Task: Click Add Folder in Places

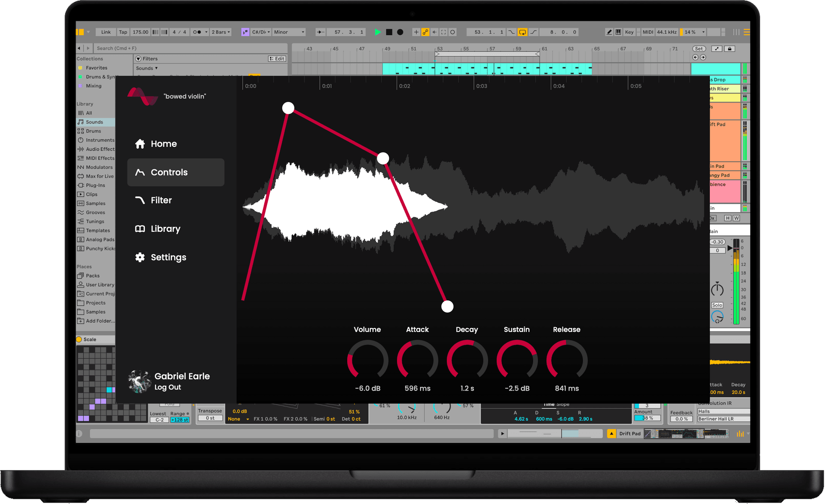Action: click(95, 321)
